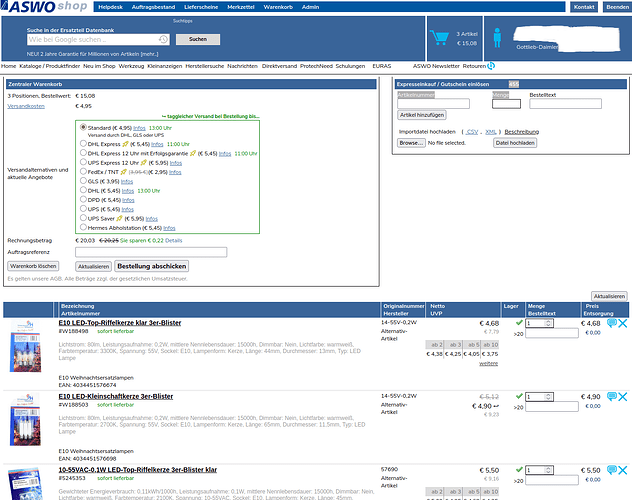Remove E10 LED-Top-Riffelkerze klar item with X icon
This screenshot has height=500, width=632.
coord(623,324)
